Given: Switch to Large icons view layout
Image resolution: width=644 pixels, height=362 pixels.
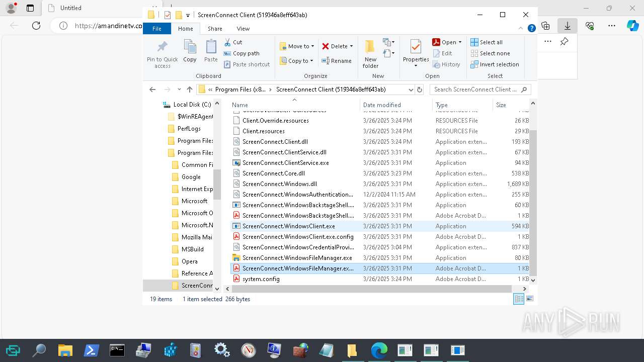Looking at the screenshot, I should pyautogui.click(x=529, y=299).
